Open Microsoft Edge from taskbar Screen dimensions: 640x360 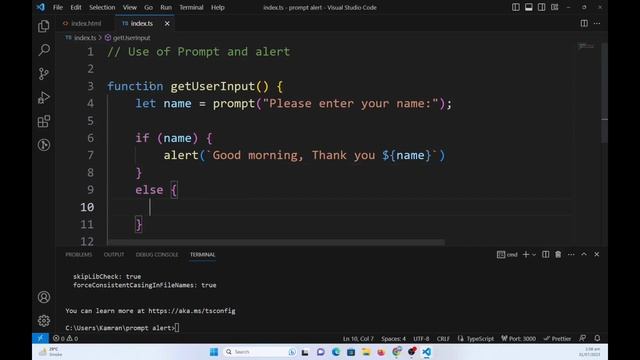(x=336, y=352)
